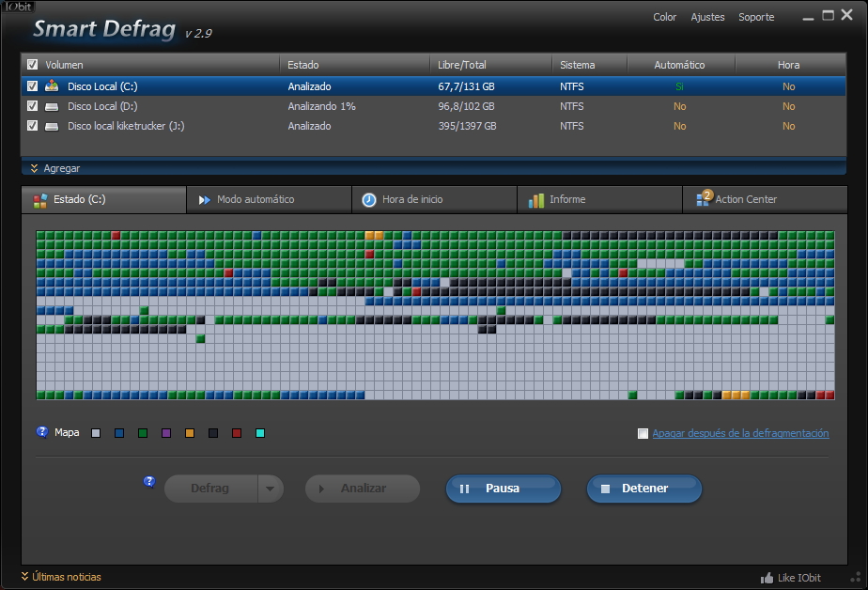
Task: Switch to the Modo automático tab
Action: tap(269, 200)
